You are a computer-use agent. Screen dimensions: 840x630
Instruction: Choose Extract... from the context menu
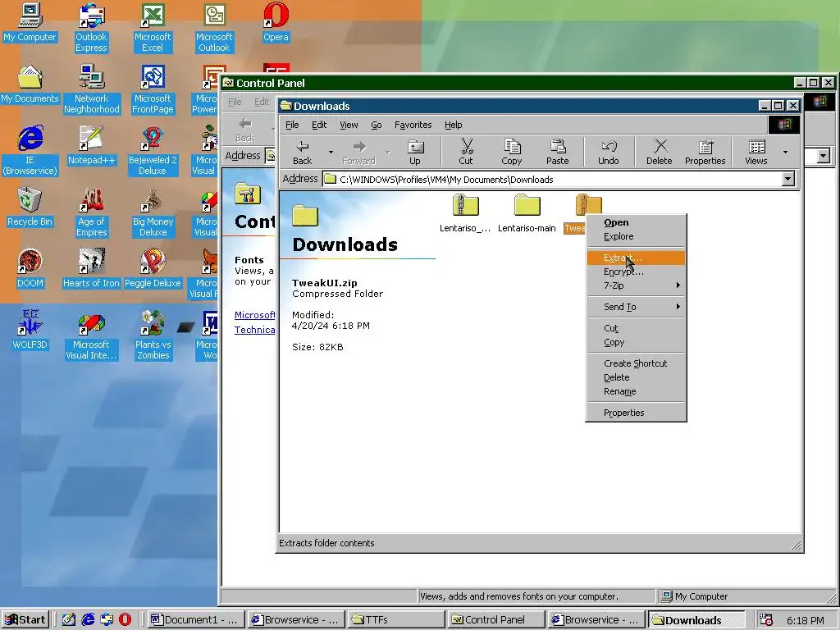click(636, 258)
